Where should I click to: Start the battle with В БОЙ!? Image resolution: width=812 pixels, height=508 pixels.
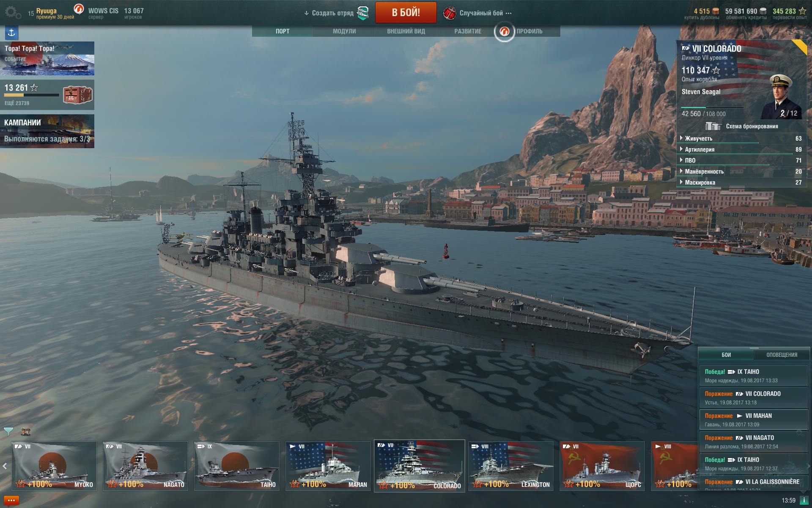point(406,12)
